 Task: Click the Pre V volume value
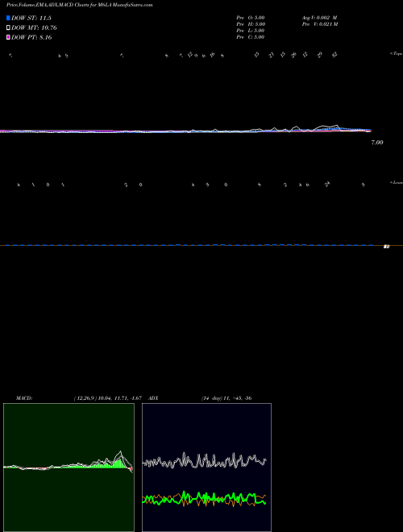click(320, 24)
